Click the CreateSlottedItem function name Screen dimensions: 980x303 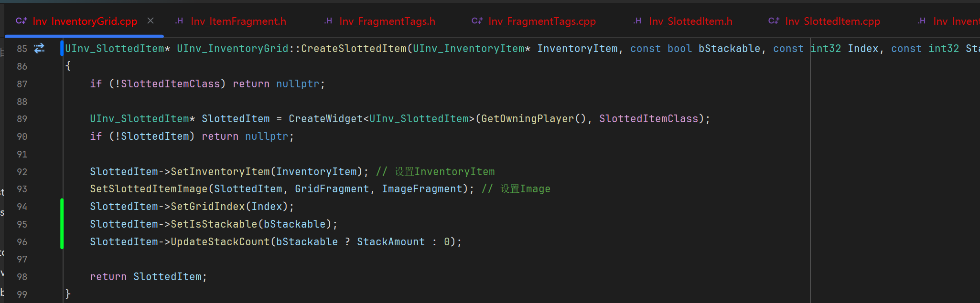[x=354, y=49]
